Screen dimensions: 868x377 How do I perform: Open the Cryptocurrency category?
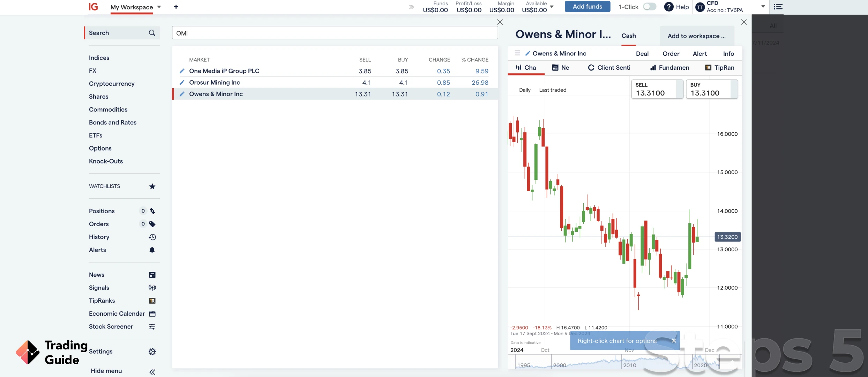(112, 84)
